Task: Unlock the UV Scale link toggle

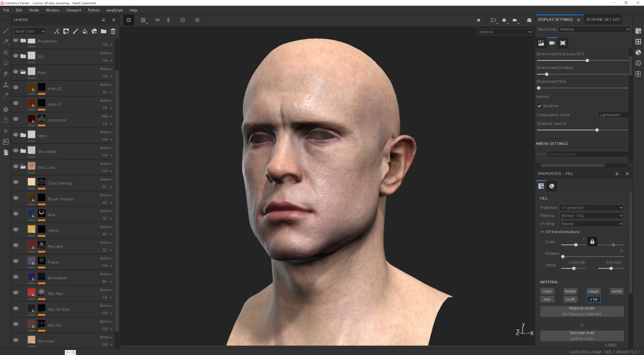Action: point(592,241)
